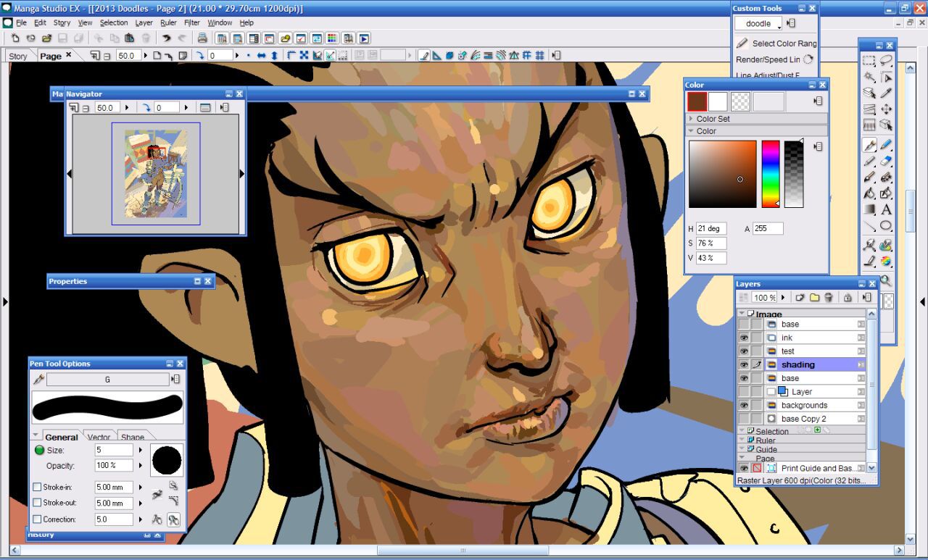Select the base layer below shading
The image size is (928, 560).
coord(814,378)
